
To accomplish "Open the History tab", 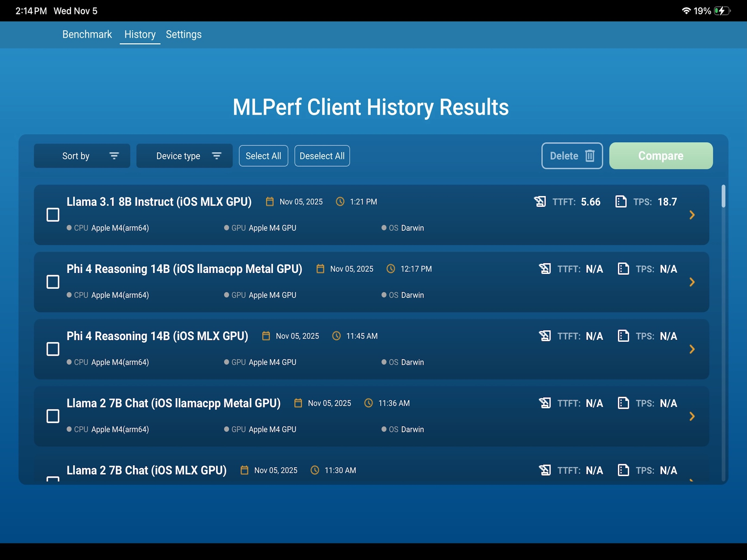I will tap(140, 34).
